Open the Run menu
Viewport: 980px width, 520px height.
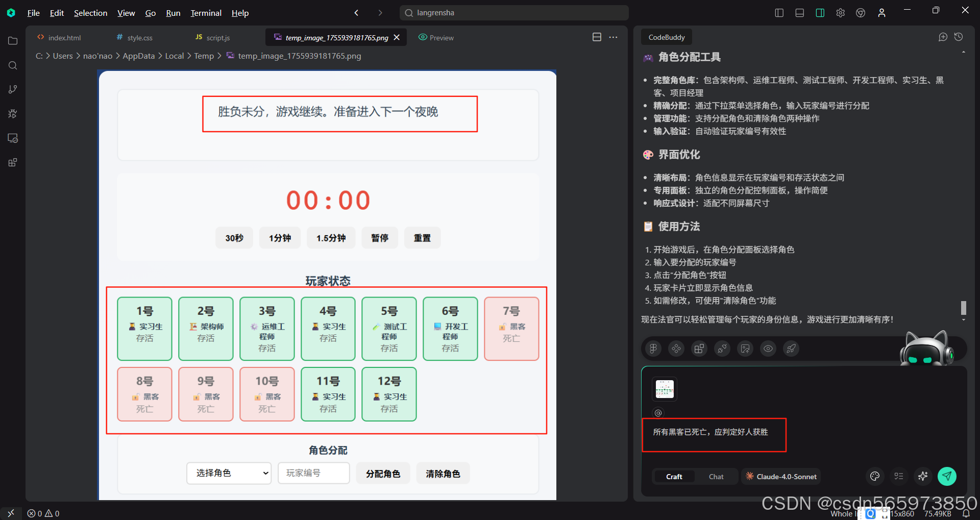tap(173, 13)
